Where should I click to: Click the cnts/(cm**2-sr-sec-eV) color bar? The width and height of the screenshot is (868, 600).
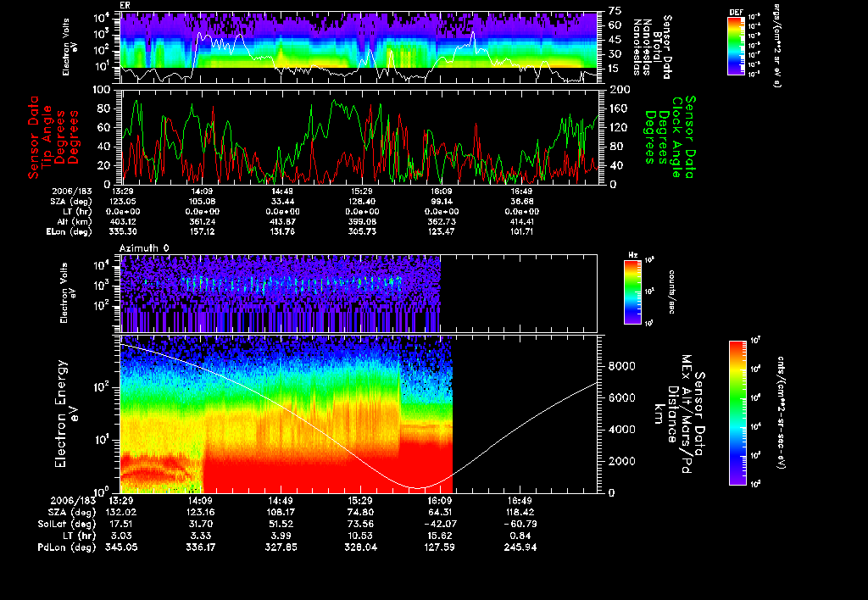pyautogui.click(x=737, y=413)
